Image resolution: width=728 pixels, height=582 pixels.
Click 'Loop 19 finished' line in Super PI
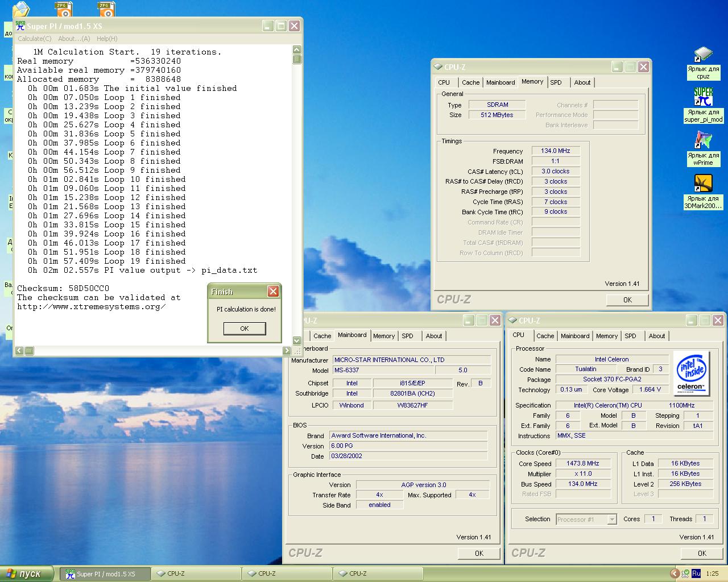point(107,261)
